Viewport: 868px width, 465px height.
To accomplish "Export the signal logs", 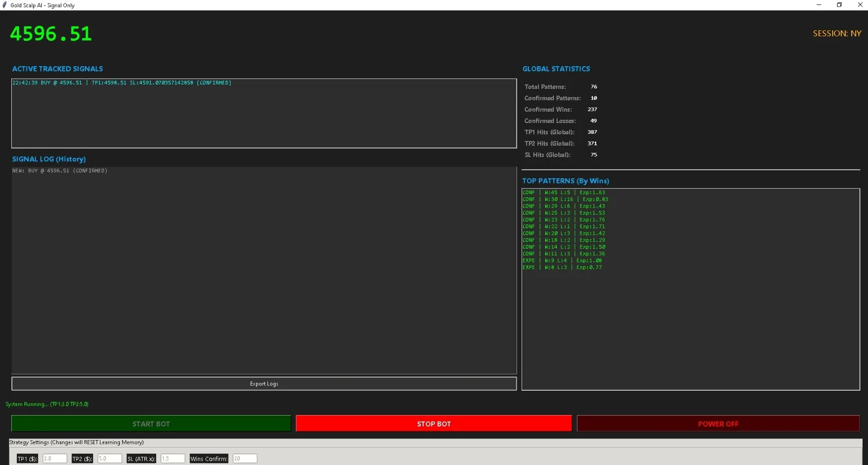I will click(264, 384).
